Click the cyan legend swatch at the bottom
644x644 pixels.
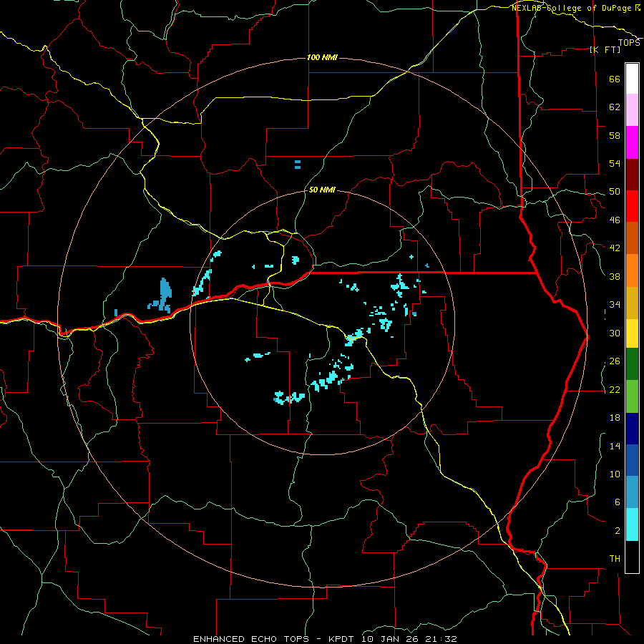(632, 525)
